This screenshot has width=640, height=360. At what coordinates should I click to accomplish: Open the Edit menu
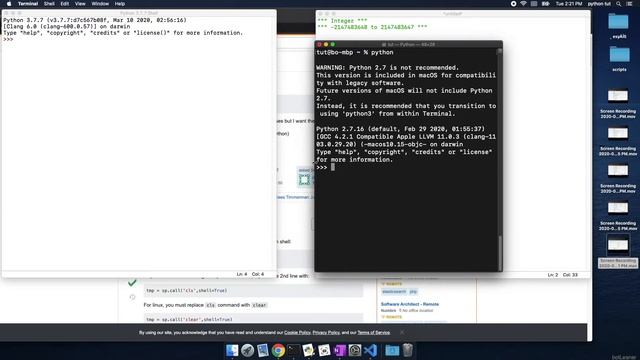(x=65, y=4)
